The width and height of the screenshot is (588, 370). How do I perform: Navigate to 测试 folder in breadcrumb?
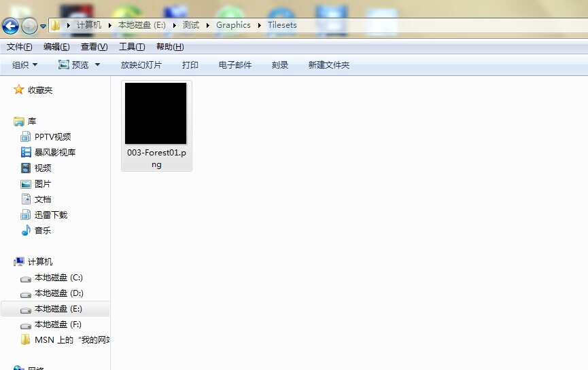click(191, 25)
